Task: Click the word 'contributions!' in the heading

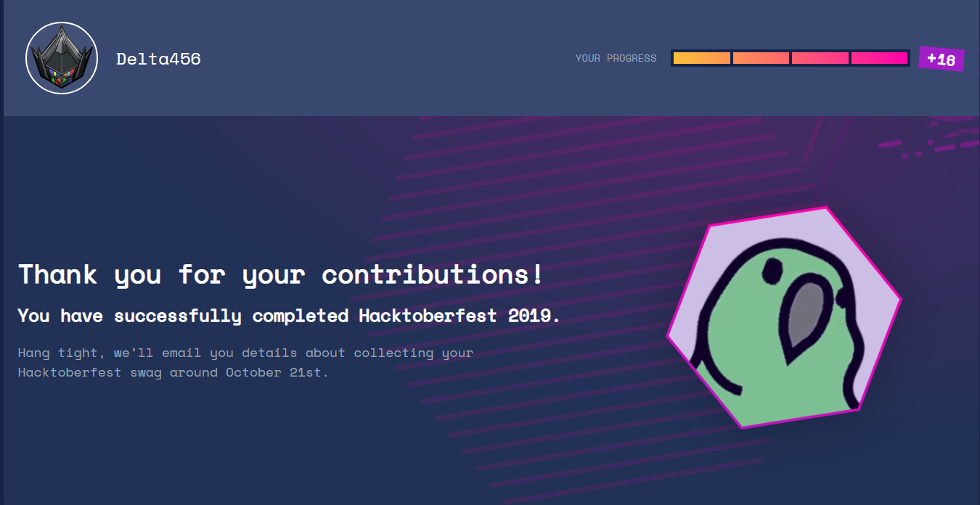Action: tap(432, 275)
